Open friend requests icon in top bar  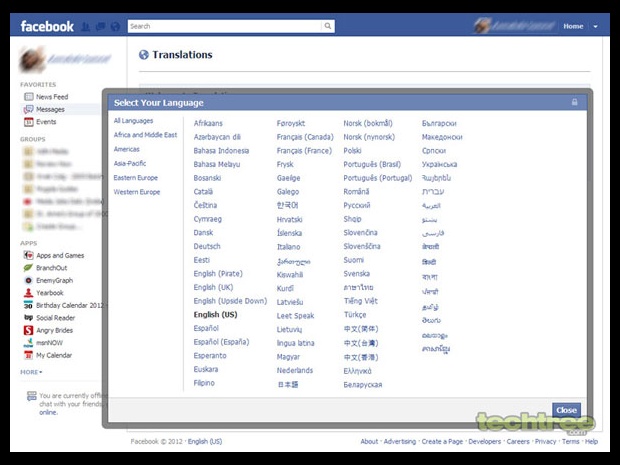tap(85, 27)
